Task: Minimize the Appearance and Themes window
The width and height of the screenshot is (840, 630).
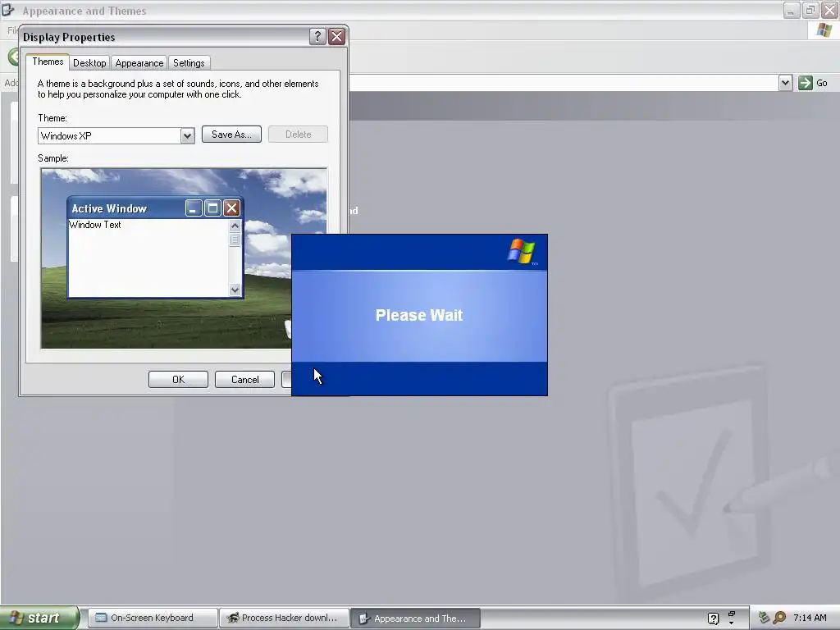Action: (792, 10)
